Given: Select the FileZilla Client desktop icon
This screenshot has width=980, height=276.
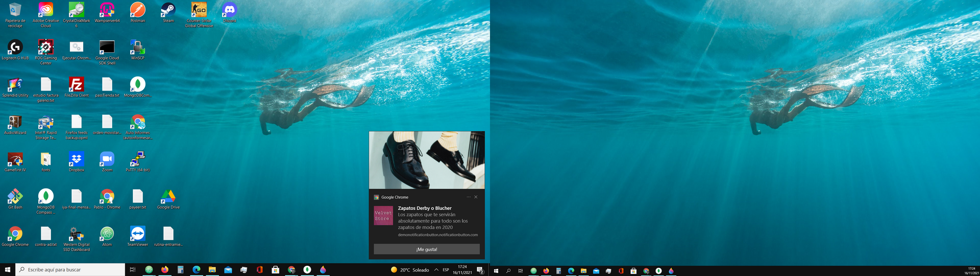Looking at the screenshot, I should tap(76, 86).
